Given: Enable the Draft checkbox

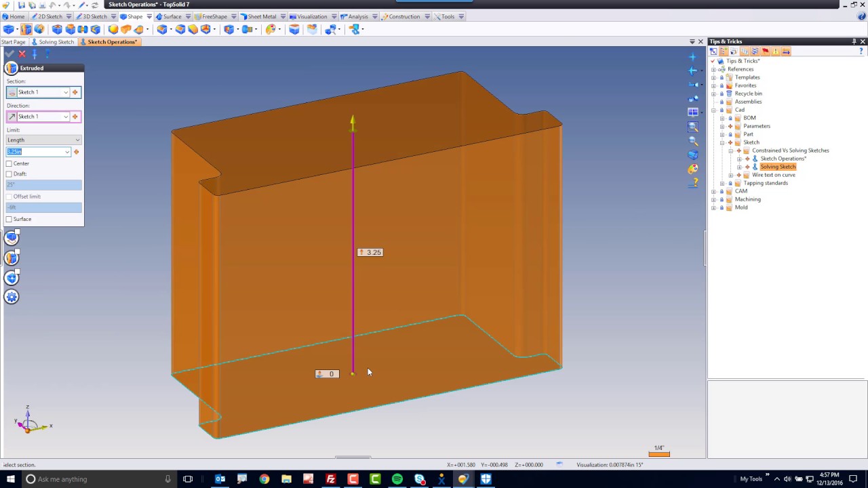Looking at the screenshot, I should point(9,174).
